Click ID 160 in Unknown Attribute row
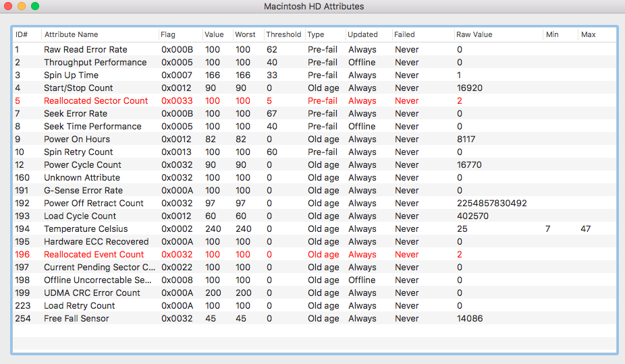 (x=22, y=177)
